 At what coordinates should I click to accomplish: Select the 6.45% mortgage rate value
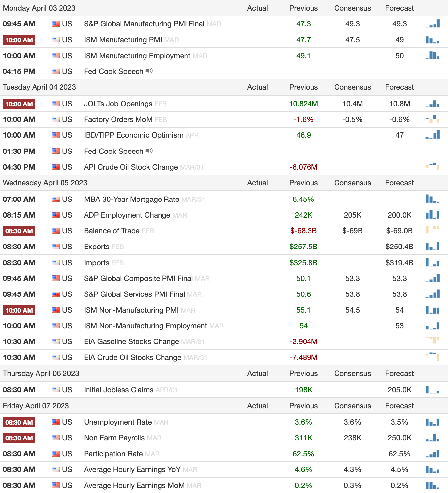pos(304,199)
